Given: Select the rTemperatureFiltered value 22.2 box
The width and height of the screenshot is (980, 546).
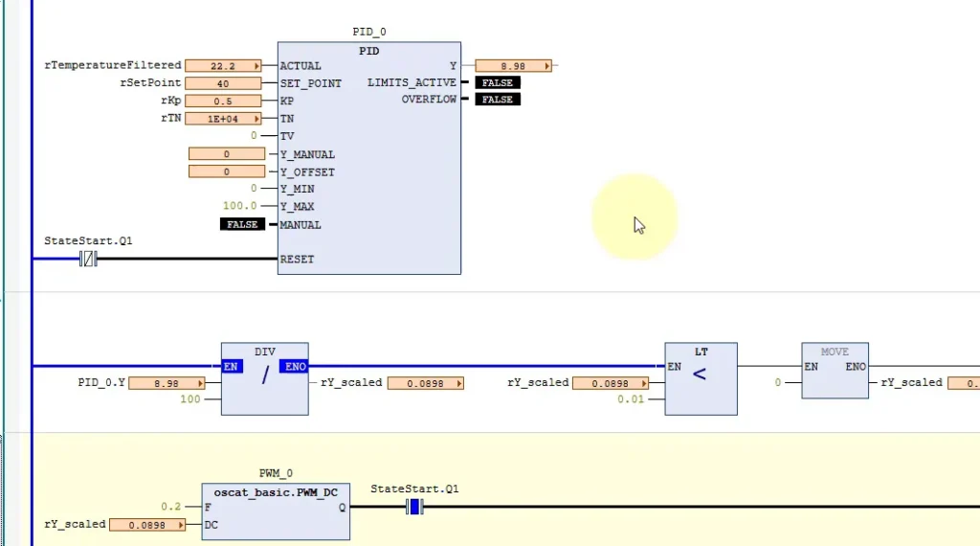Looking at the screenshot, I should (223, 66).
